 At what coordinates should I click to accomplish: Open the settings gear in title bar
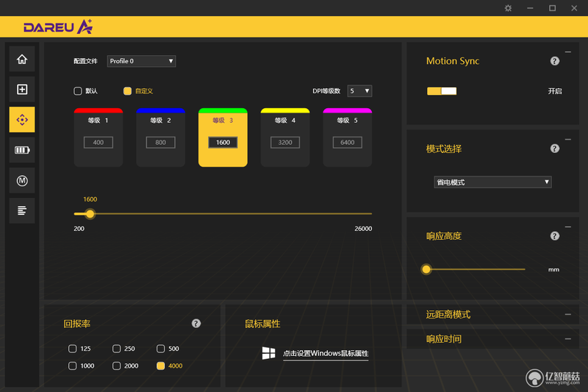click(x=508, y=8)
